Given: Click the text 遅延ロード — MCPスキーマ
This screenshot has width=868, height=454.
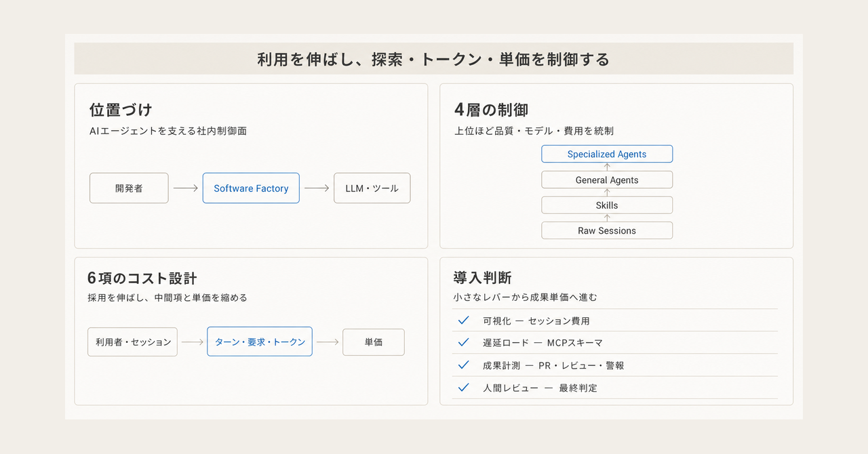Looking at the screenshot, I should 542,343.
